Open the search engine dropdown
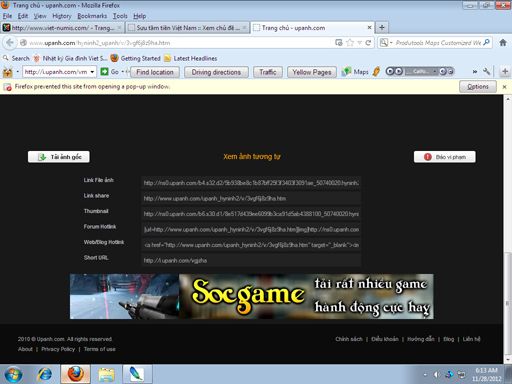Image resolution: width=512 pixels, height=384 pixels. (x=386, y=43)
